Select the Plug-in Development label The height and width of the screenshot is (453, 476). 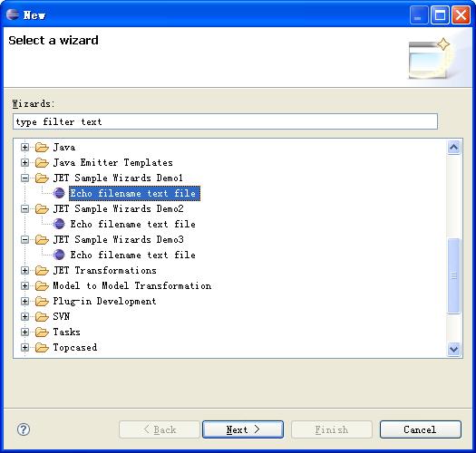[105, 302]
